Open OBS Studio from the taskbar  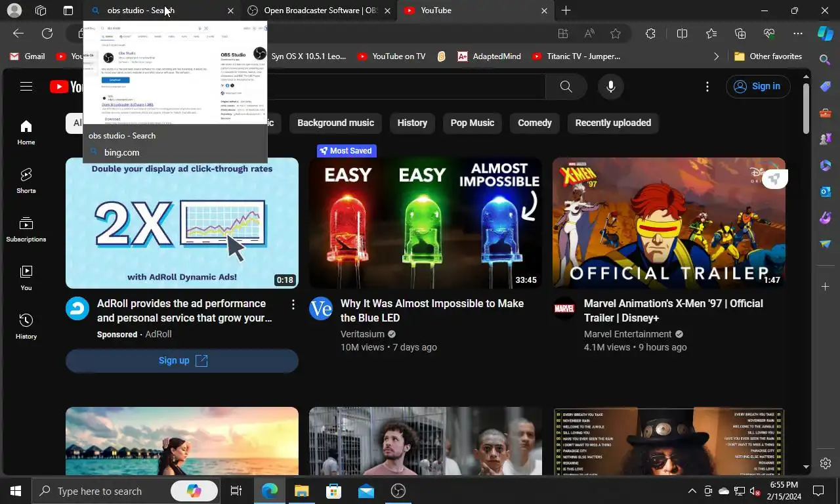(x=398, y=491)
